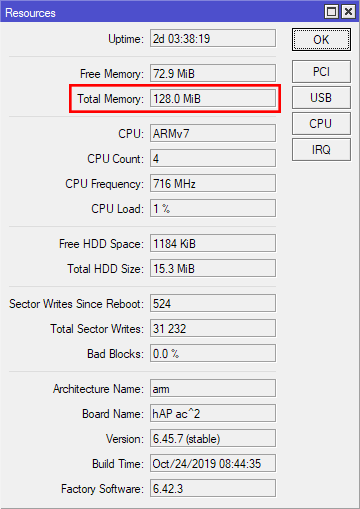The height and width of the screenshot is (509, 360).
Task: Select the Free Memory field
Action: point(213,73)
